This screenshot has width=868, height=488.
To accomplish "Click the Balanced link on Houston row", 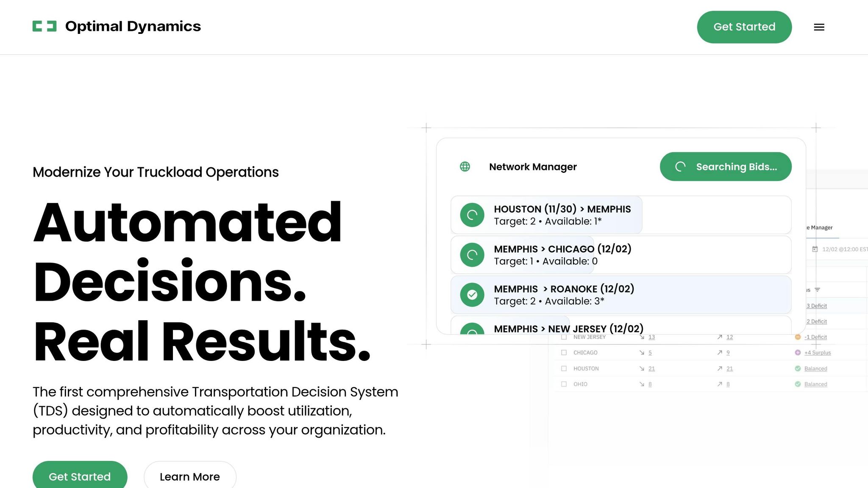I will point(815,369).
